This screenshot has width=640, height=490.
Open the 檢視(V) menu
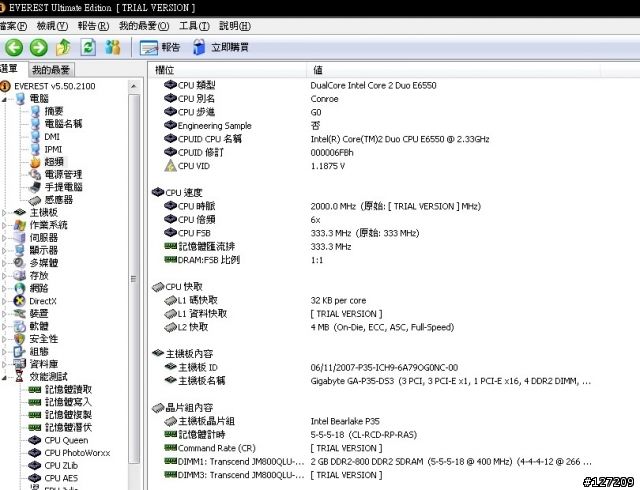[x=52, y=26]
